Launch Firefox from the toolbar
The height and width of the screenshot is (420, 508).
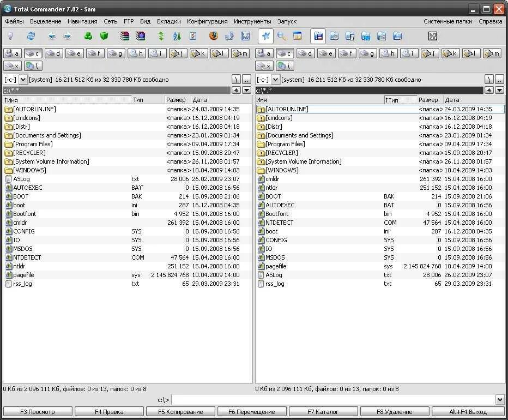(x=214, y=36)
